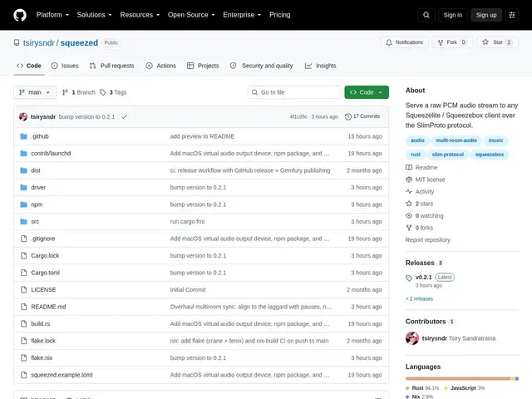Click the fork icon beside 0 forks

coord(409,228)
